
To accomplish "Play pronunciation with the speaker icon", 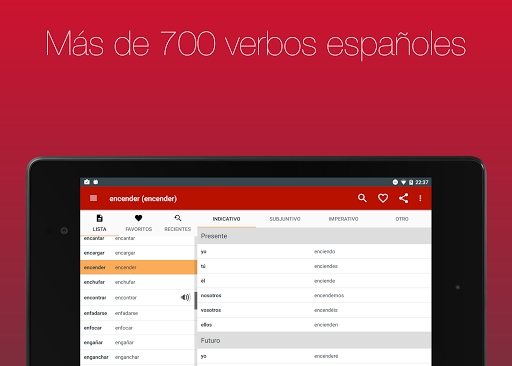I will click(186, 297).
